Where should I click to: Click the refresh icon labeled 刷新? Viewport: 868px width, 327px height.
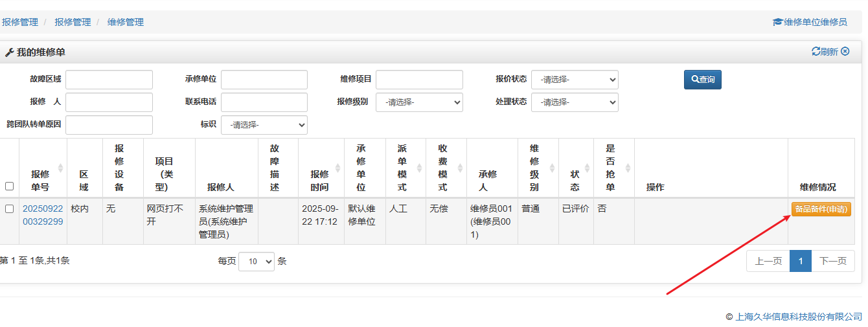coord(825,52)
